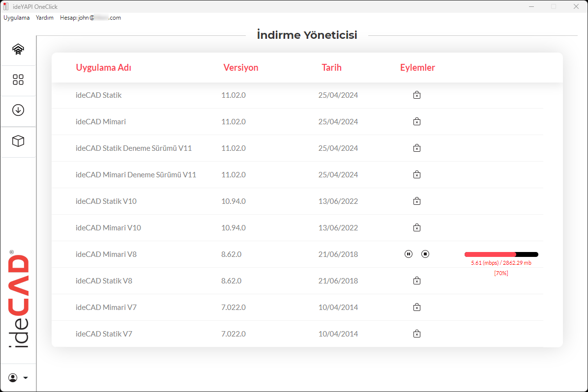Screen dimensions: 588x392
Task: Open the applications grid in the sidebar
Action: pyautogui.click(x=18, y=80)
